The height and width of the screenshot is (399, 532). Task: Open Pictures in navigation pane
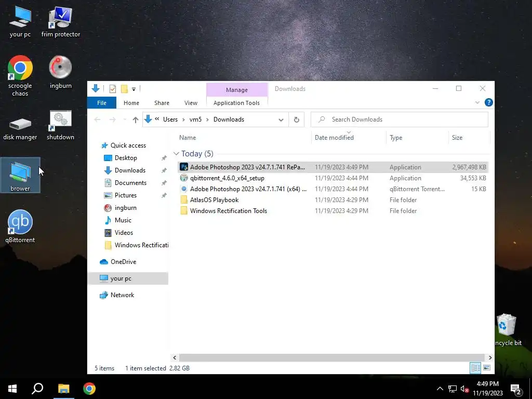(x=120, y=195)
